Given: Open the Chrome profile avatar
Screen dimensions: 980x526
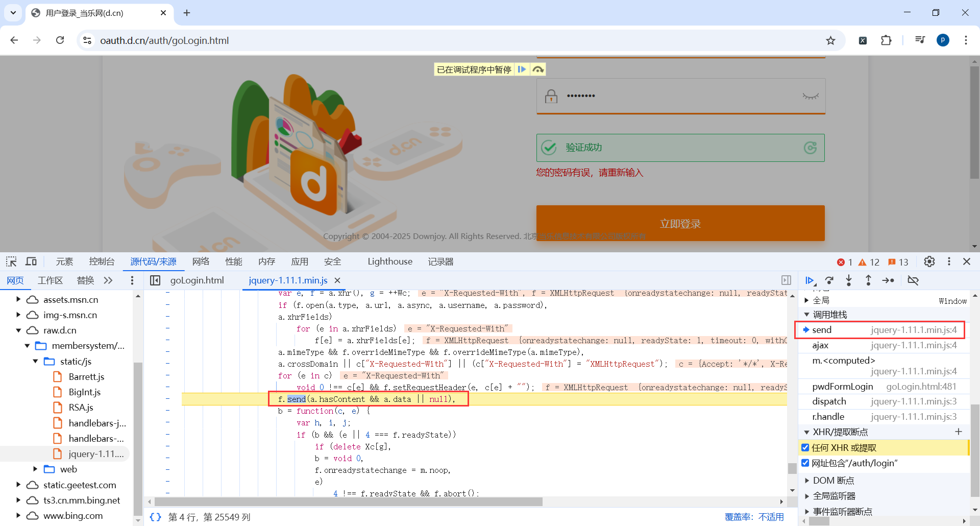Looking at the screenshot, I should [943, 40].
